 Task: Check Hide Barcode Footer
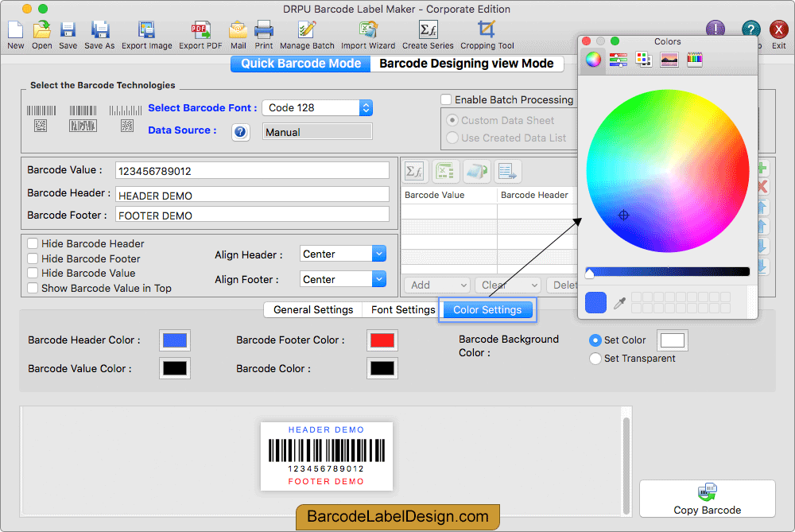[x=33, y=258]
